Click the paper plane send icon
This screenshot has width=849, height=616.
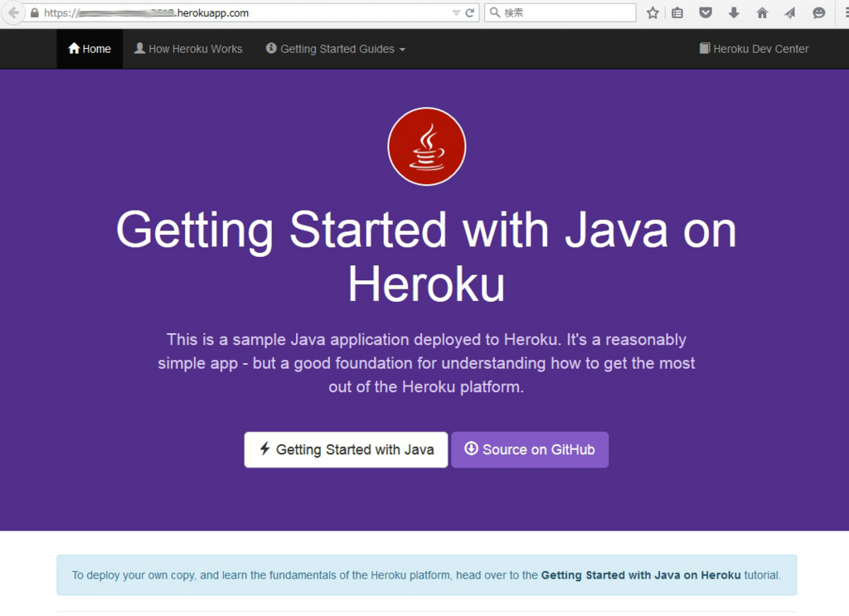790,13
